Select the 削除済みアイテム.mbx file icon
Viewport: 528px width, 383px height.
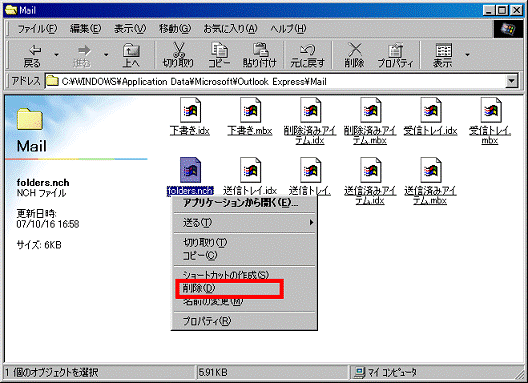[370, 110]
